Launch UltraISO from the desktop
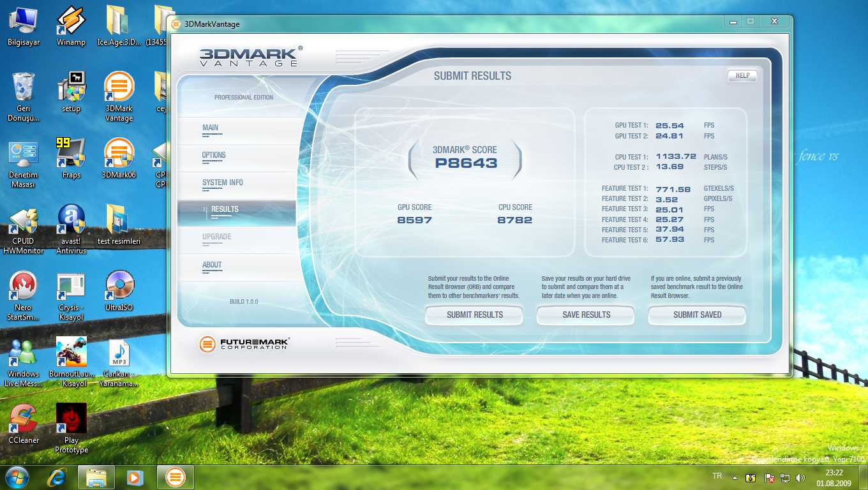This screenshot has width=868, height=490. click(119, 291)
